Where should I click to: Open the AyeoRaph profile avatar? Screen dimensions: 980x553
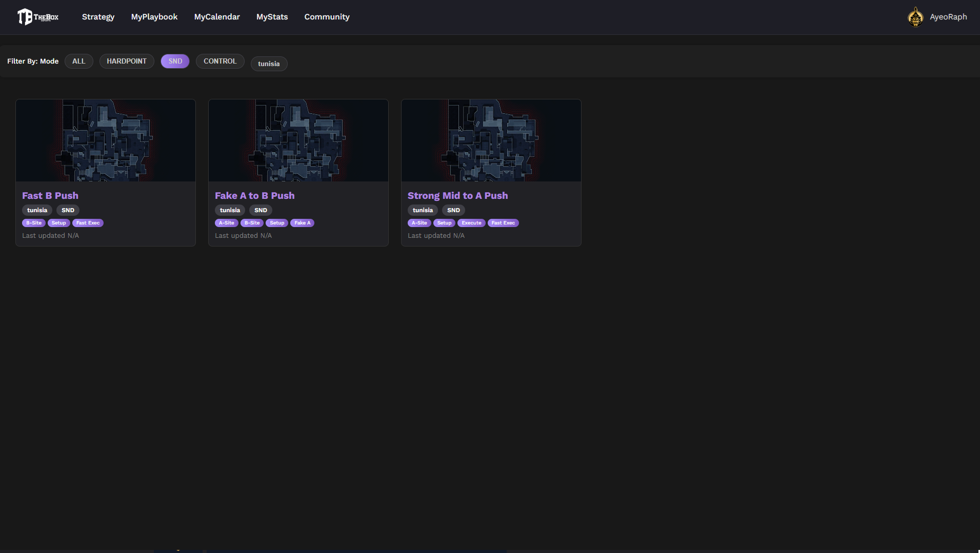pyautogui.click(x=915, y=17)
